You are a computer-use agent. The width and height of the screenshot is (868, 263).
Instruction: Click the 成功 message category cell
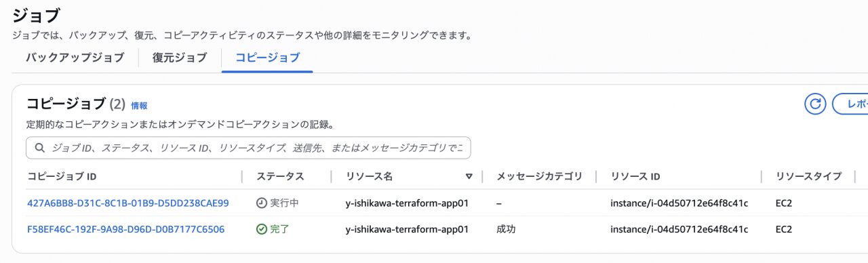[x=506, y=229]
